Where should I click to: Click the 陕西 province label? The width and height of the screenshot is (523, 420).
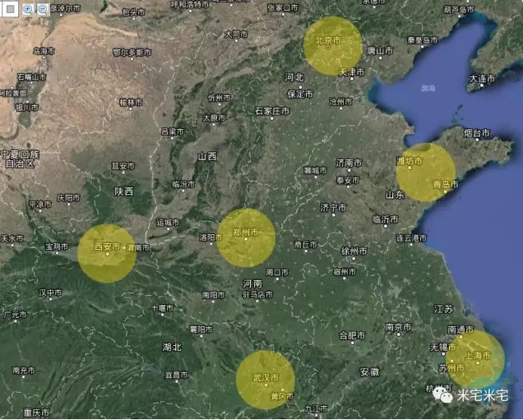click(123, 192)
